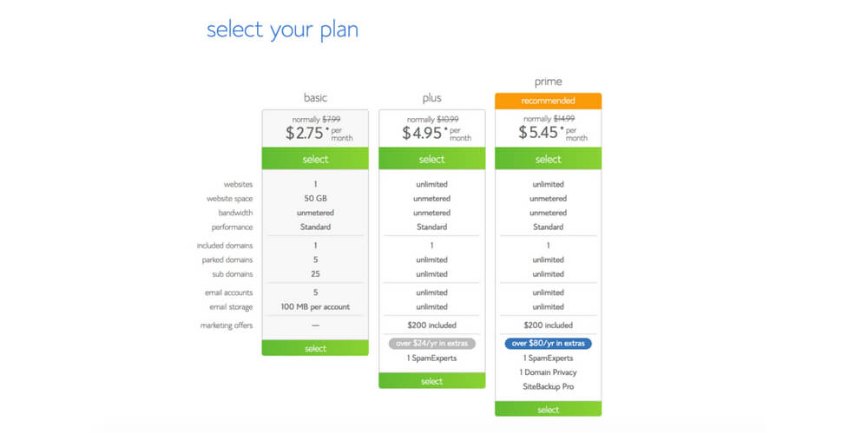Click the top select button for basic plan
The width and height of the screenshot is (868, 434).
coord(315,159)
